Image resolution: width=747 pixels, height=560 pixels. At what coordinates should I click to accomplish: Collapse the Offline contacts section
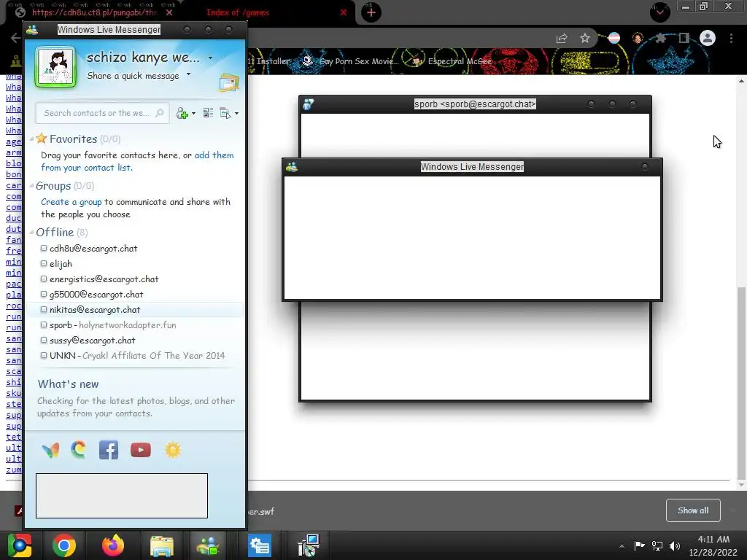(31, 233)
